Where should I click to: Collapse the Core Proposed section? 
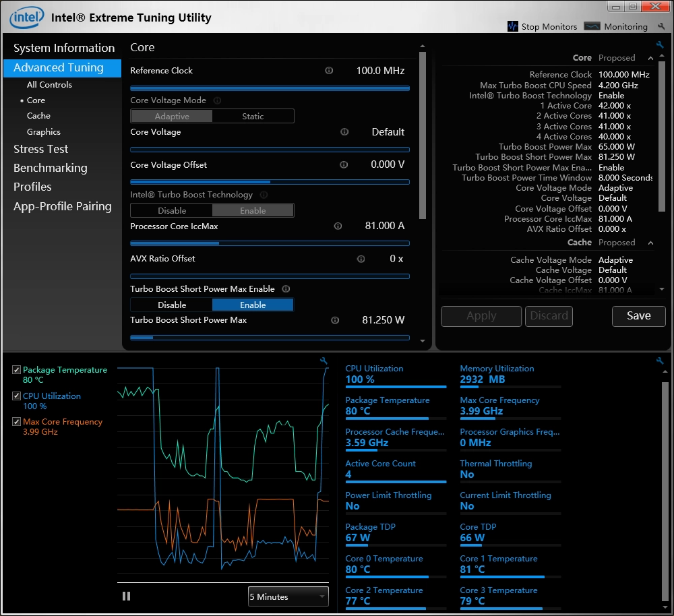tap(650, 58)
